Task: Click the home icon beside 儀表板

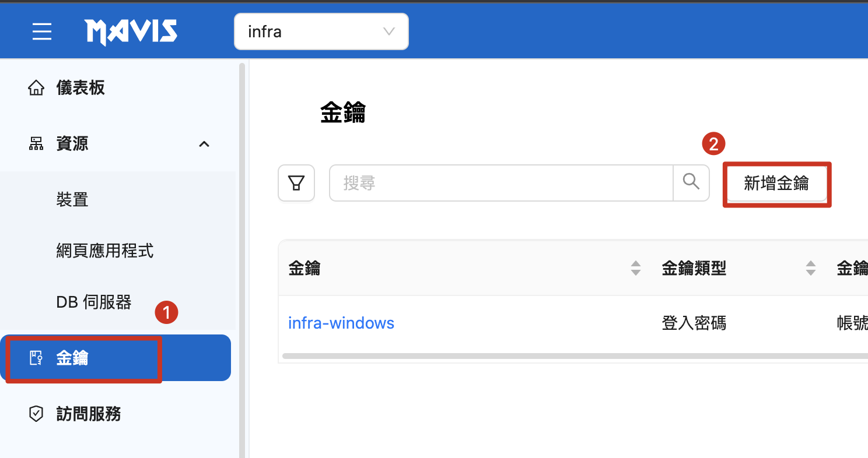Action: (x=36, y=88)
